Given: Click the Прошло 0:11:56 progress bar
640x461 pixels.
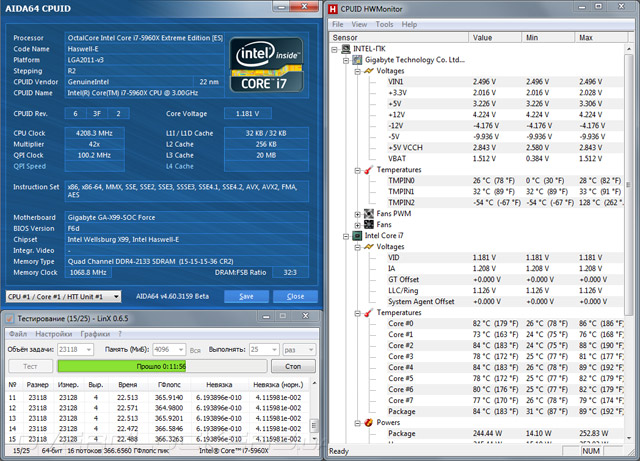Looking at the screenshot, I should [x=162, y=366].
